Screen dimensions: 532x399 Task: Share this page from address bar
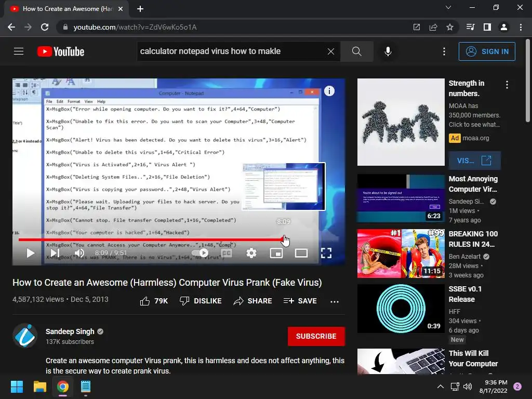[x=433, y=27]
